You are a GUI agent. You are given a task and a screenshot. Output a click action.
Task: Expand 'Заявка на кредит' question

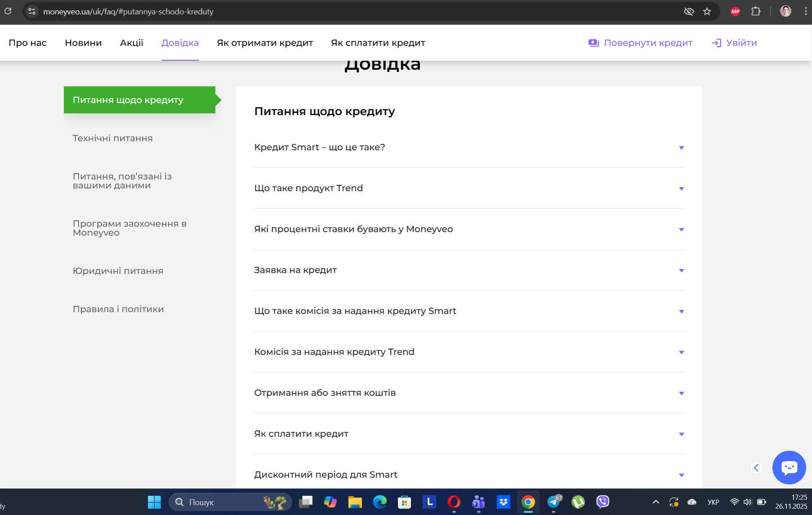coord(469,270)
